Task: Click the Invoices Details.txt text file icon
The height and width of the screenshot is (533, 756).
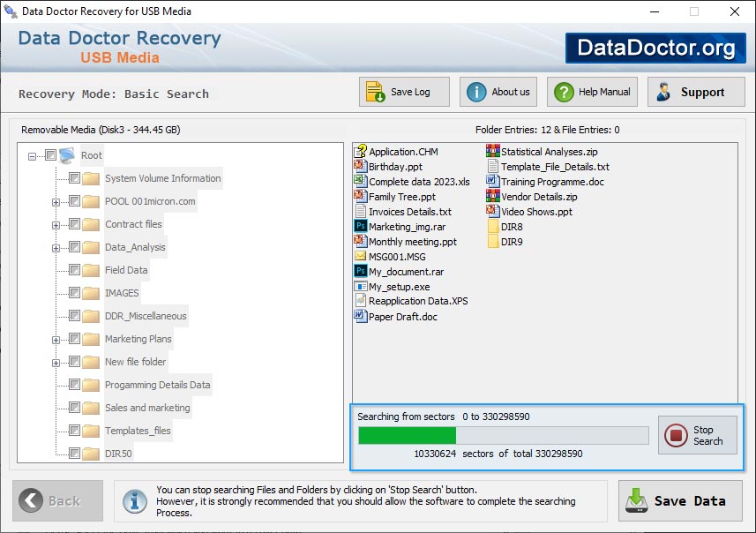Action: (361, 211)
